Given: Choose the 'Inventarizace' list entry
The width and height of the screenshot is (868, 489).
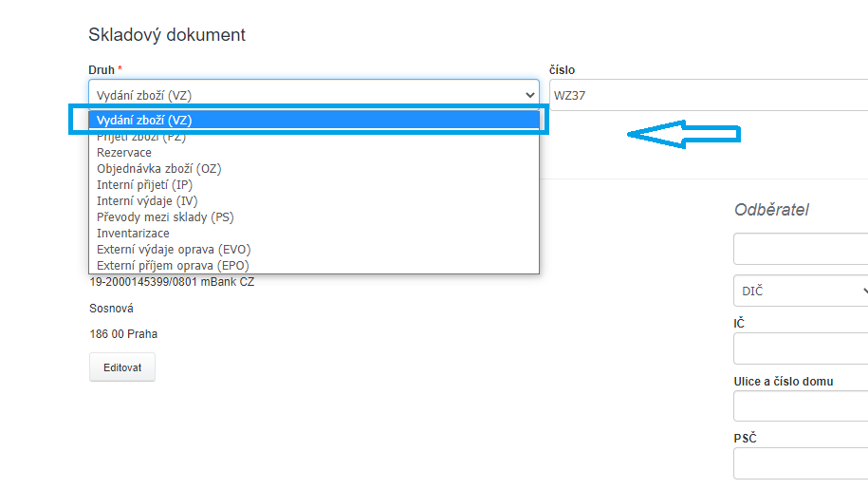Looking at the screenshot, I should pyautogui.click(x=133, y=234).
